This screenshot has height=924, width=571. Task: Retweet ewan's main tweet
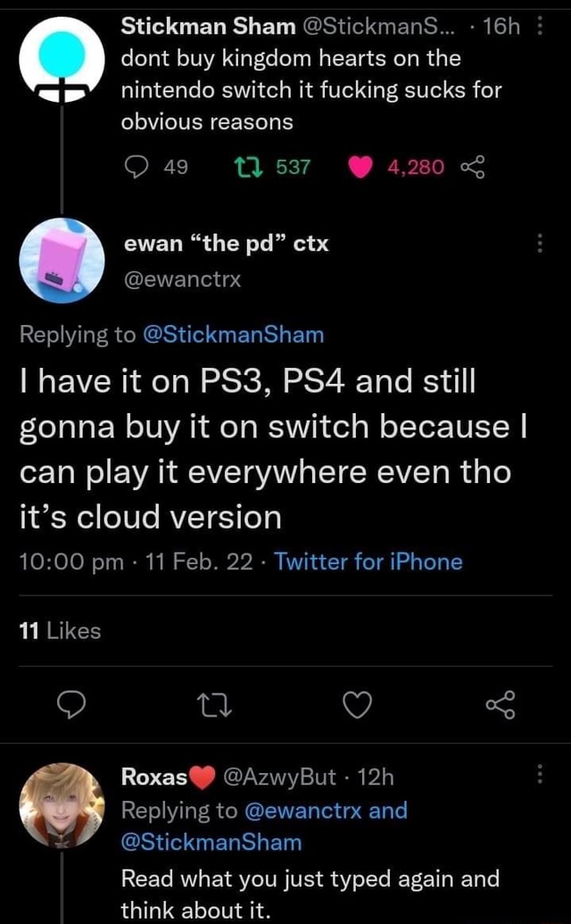click(213, 706)
